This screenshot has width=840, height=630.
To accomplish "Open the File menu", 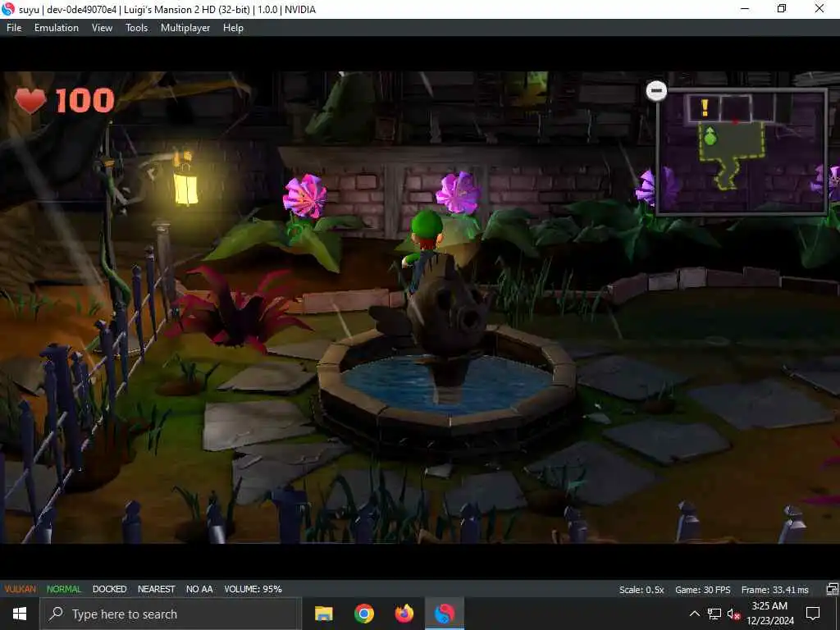I will click(x=14, y=28).
